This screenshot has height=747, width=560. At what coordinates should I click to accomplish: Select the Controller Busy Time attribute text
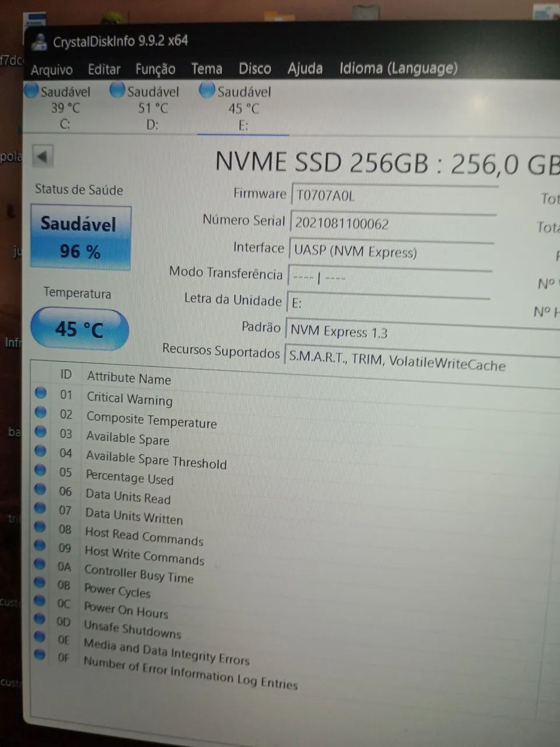coord(139,573)
